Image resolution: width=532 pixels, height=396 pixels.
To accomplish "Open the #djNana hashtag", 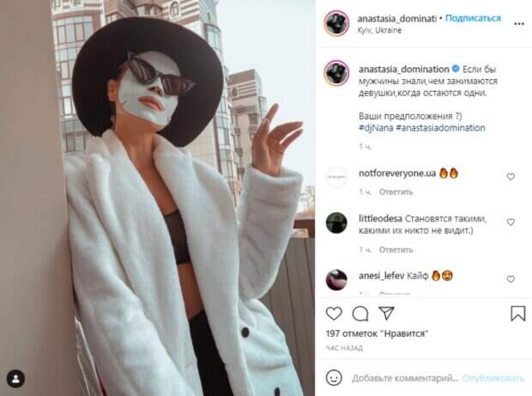I will click(376, 128).
